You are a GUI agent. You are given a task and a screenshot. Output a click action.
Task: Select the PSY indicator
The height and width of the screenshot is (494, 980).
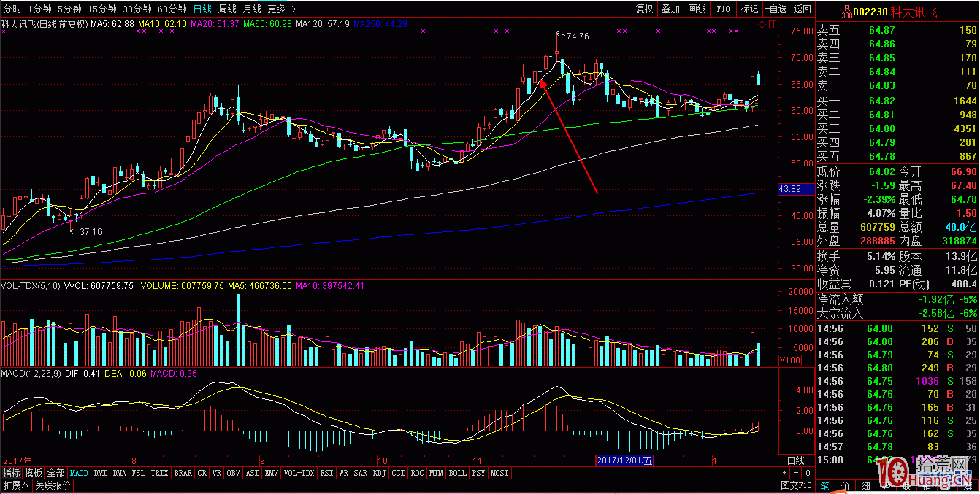(478, 473)
